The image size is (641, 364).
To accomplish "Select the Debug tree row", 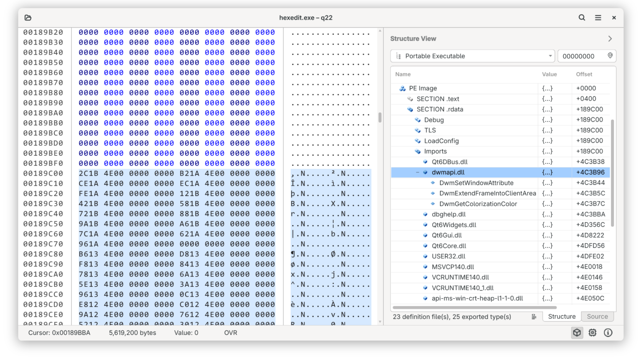I will 500,120.
